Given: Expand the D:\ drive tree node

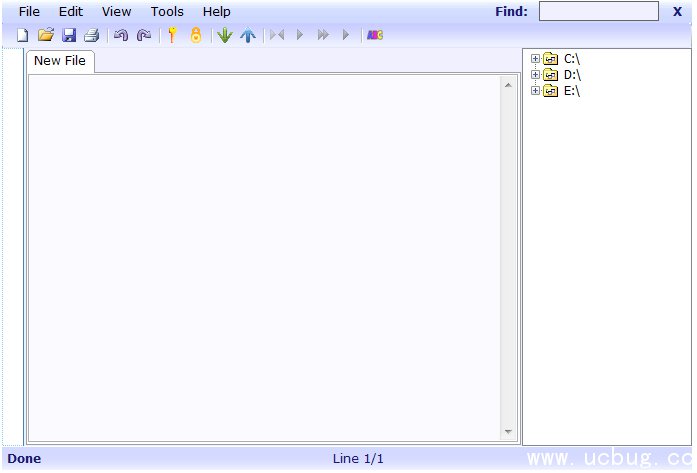Looking at the screenshot, I should point(536,75).
